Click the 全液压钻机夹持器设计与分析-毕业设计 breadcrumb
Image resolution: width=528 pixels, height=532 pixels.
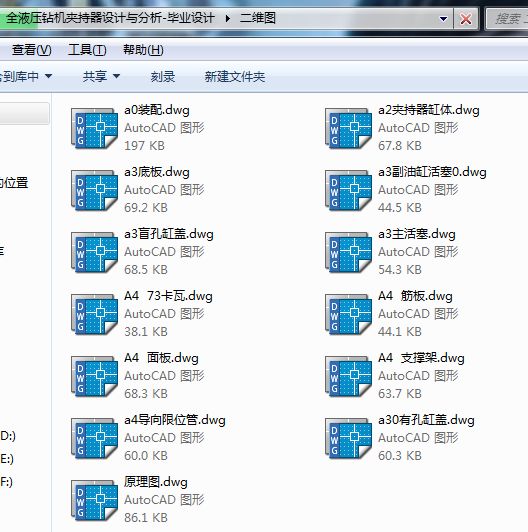[110, 18]
